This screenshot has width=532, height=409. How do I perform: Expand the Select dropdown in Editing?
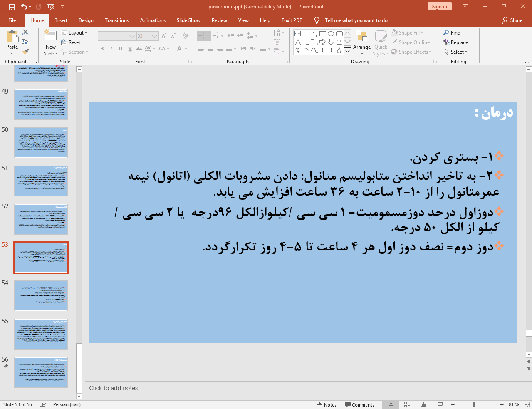coord(456,52)
